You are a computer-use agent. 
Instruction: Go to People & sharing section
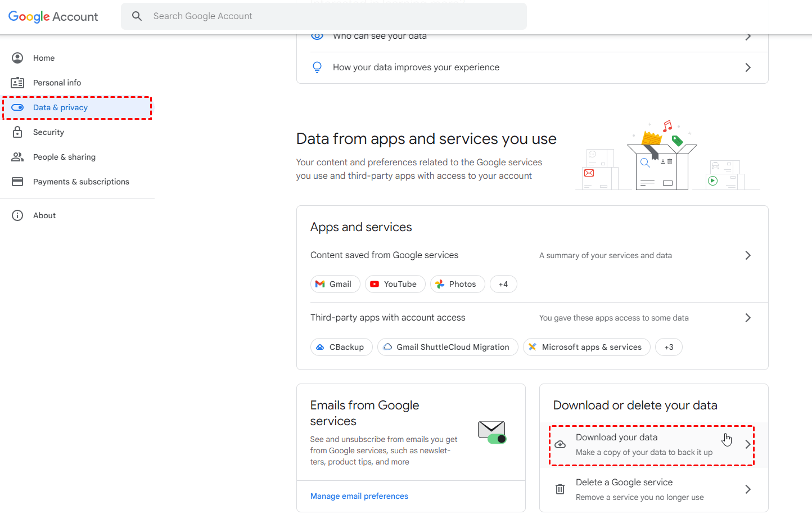[x=64, y=157]
